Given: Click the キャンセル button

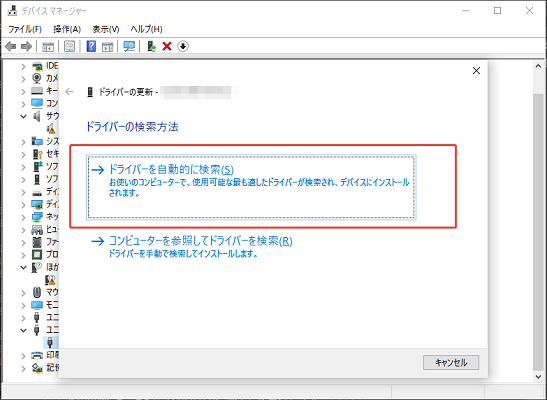Looking at the screenshot, I should 451,363.
